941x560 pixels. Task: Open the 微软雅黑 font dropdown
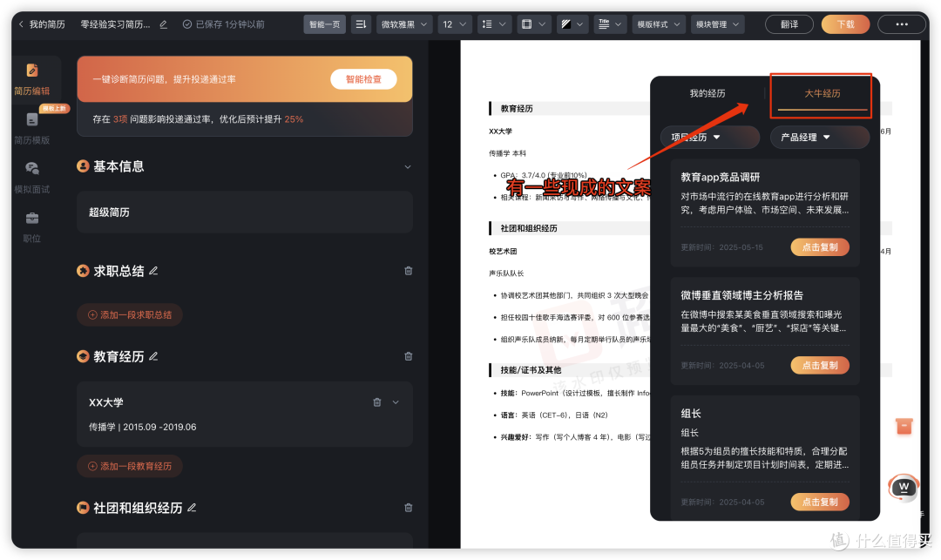point(404,24)
